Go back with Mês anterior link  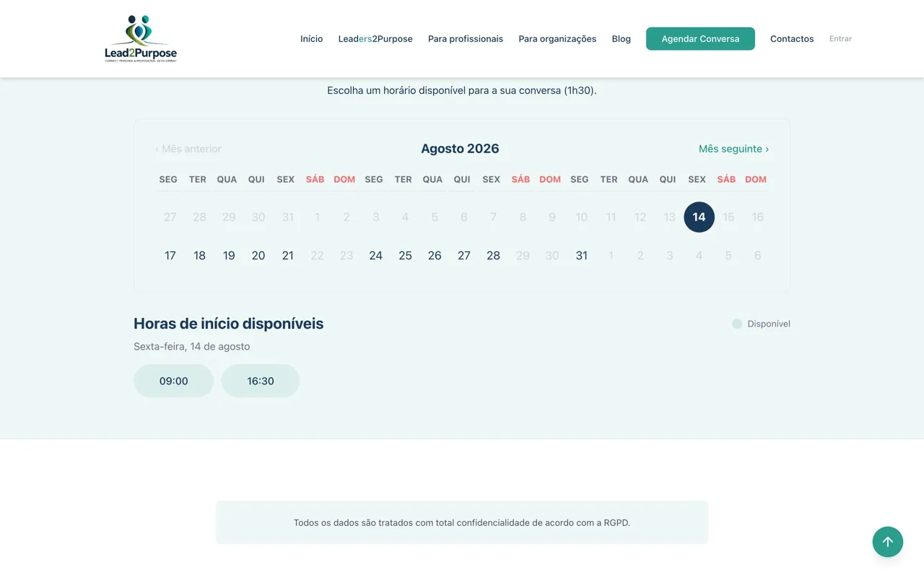188,149
